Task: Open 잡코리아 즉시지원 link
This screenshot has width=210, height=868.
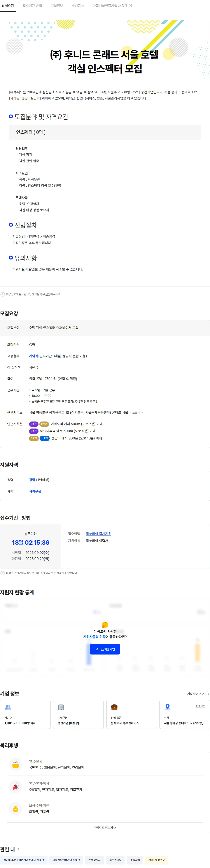Action: point(98,534)
